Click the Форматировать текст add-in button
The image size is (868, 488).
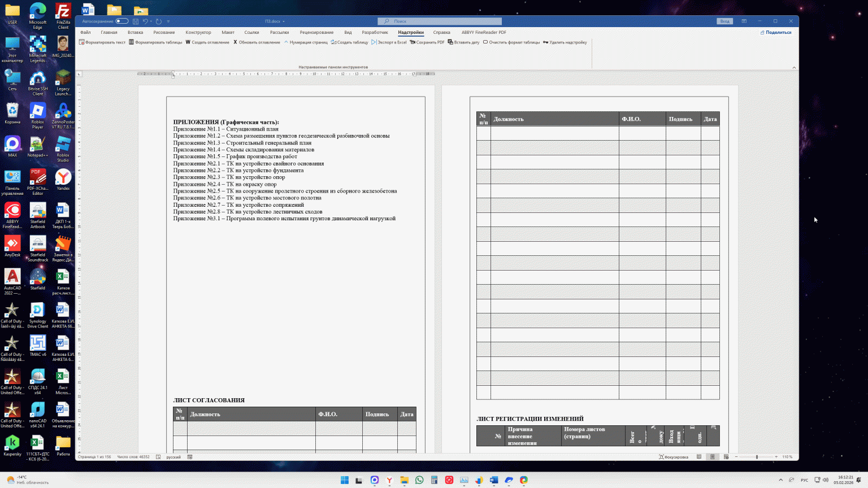tap(102, 42)
